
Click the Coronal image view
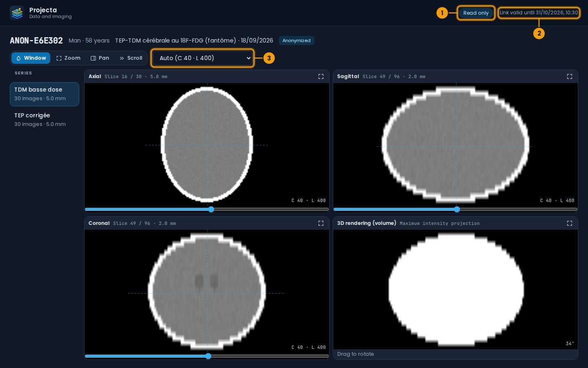click(x=207, y=292)
